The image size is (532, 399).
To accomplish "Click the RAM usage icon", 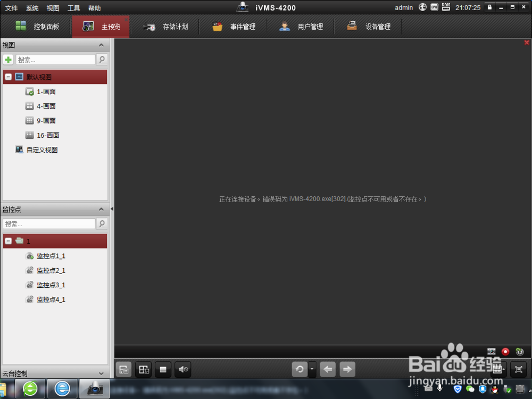I will 446,7.
